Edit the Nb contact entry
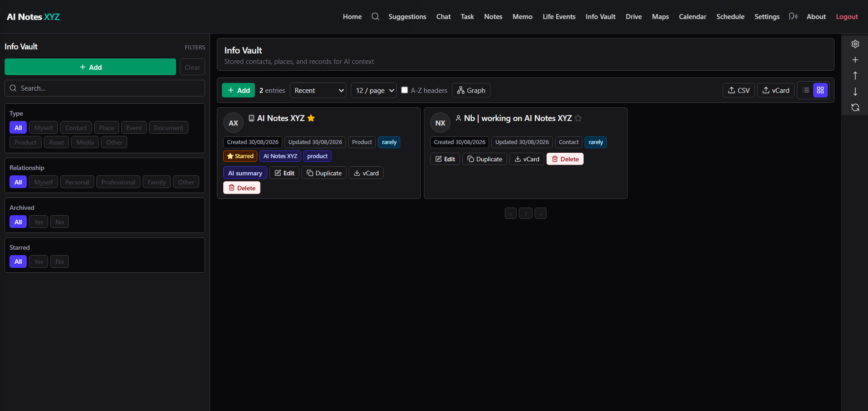 (x=445, y=159)
